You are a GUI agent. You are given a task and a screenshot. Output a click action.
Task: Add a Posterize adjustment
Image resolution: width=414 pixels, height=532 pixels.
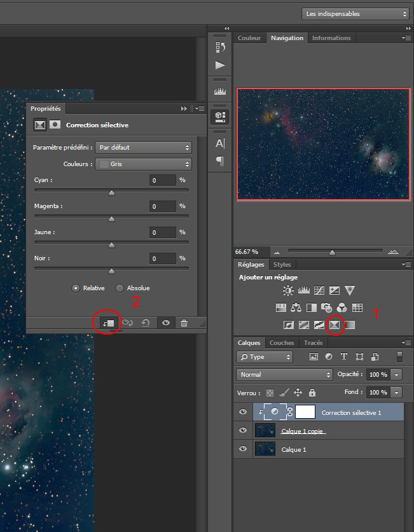[304, 325]
